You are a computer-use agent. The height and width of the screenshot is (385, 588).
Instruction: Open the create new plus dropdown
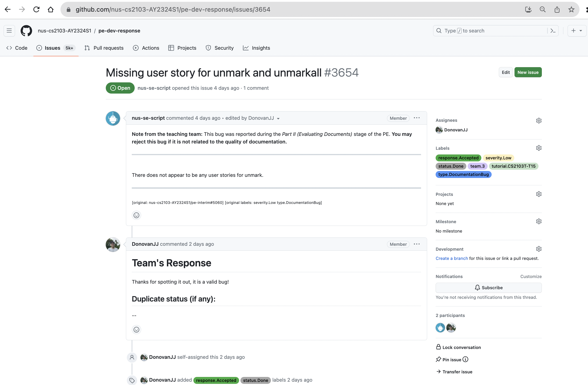[576, 31]
